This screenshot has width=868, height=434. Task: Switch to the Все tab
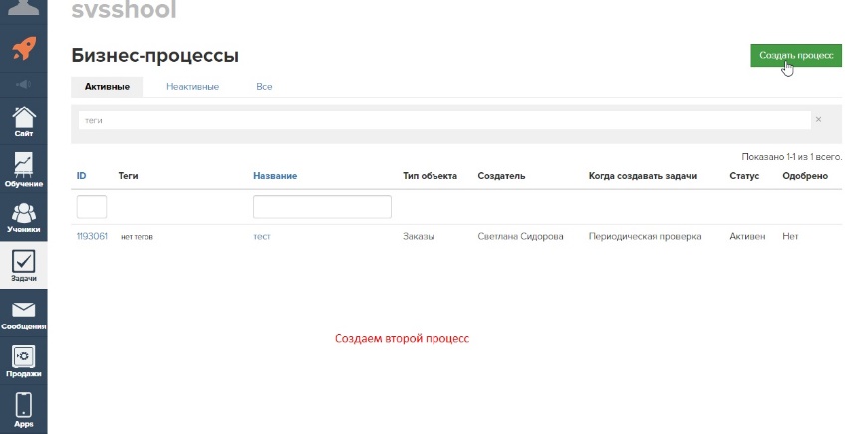pyautogui.click(x=264, y=87)
